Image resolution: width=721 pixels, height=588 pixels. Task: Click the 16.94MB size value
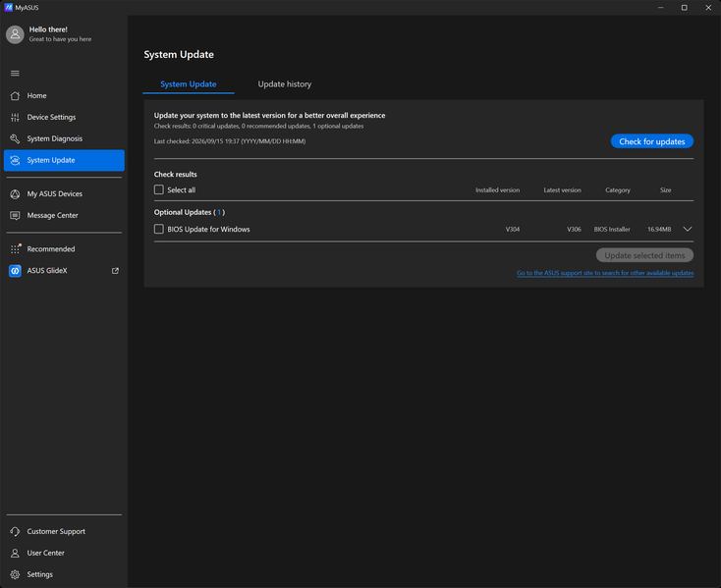[x=659, y=230]
